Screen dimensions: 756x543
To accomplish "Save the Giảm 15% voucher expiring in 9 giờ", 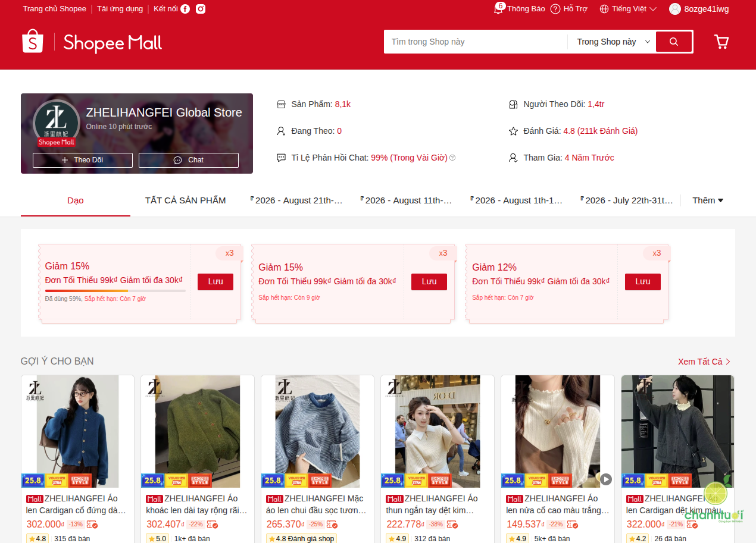I will pyautogui.click(x=429, y=282).
